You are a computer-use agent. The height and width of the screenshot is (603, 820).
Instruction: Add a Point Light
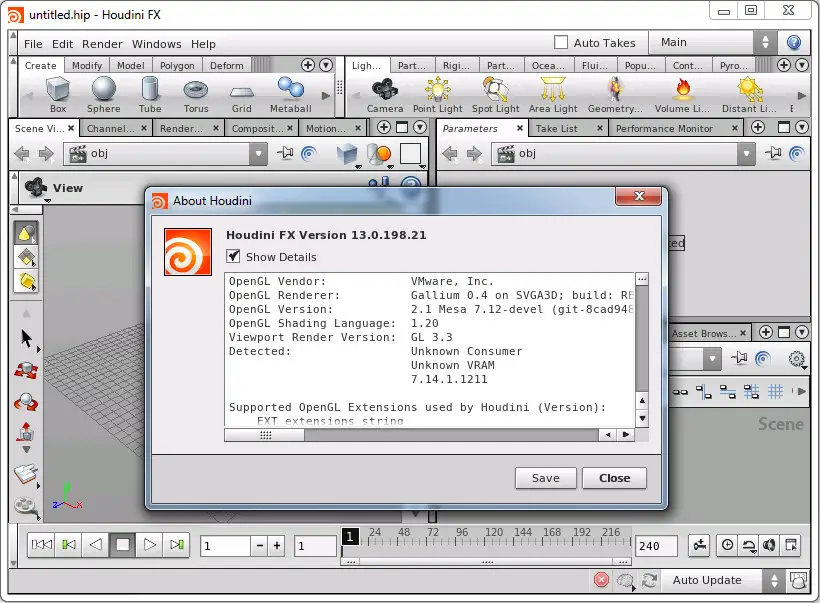[x=438, y=95]
